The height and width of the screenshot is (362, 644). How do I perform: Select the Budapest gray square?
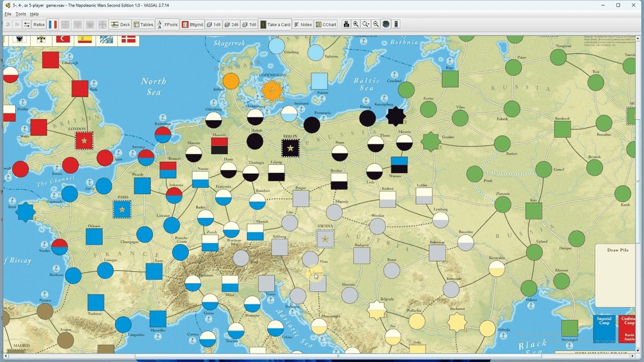362,255
